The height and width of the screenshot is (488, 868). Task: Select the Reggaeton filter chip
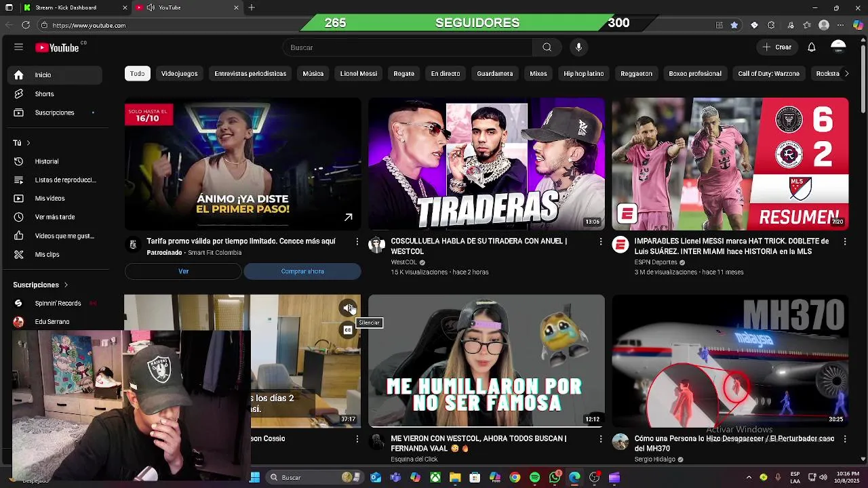(x=636, y=73)
